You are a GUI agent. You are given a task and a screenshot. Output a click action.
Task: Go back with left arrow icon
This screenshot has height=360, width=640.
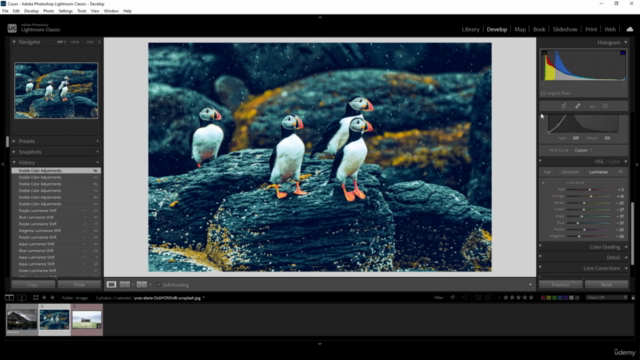44,298
